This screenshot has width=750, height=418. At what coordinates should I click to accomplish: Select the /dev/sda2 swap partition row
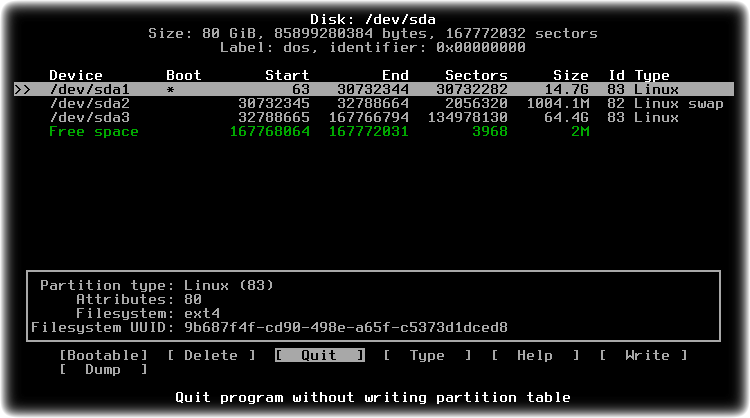pyautogui.click(x=374, y=103)
